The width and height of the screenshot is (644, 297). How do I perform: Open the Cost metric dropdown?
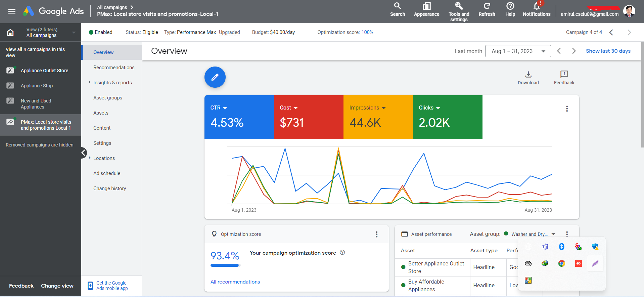289,108
